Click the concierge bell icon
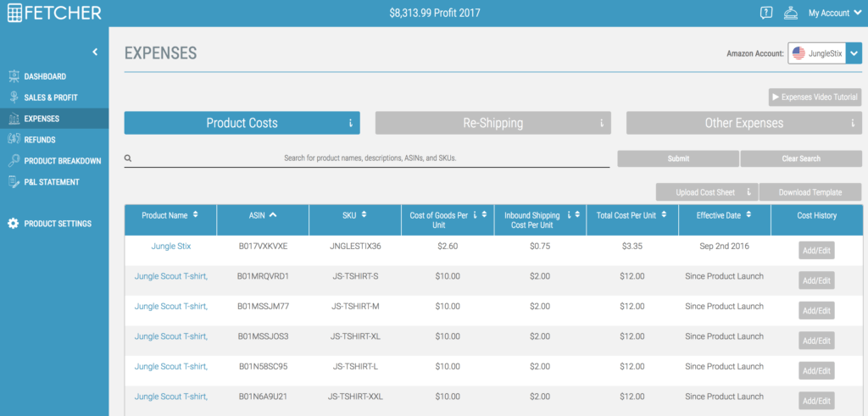868x416 pixels. tap(791, 13)
